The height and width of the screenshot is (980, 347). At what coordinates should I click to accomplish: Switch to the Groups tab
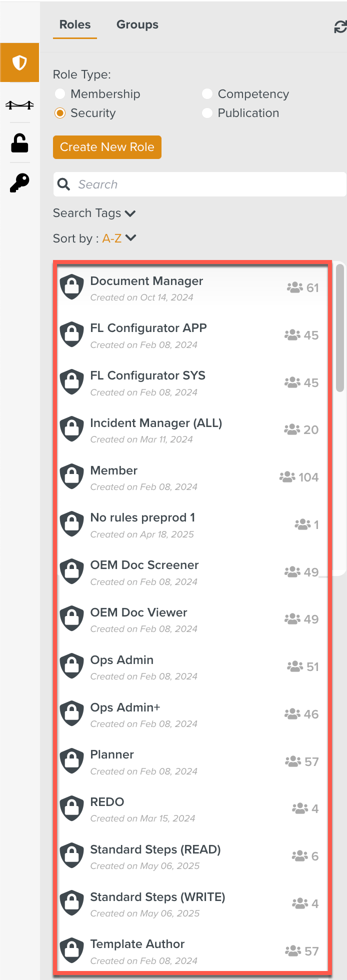coord(137,24)
